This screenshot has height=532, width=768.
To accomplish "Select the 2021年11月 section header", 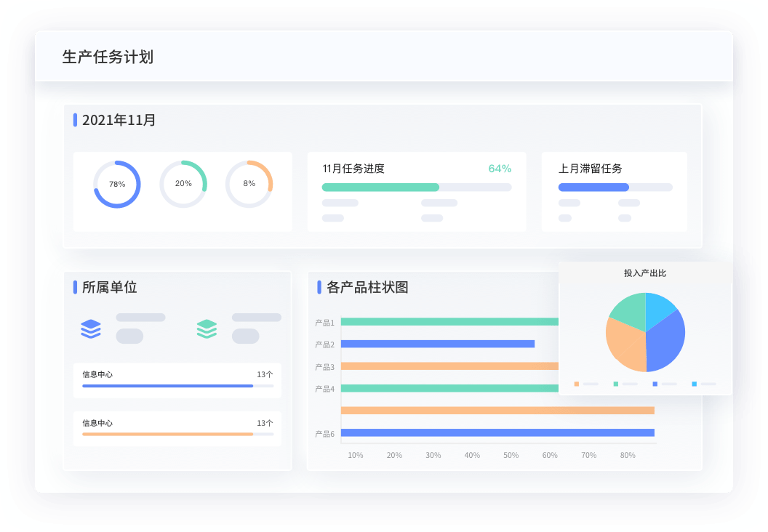I will click(119, 121).
